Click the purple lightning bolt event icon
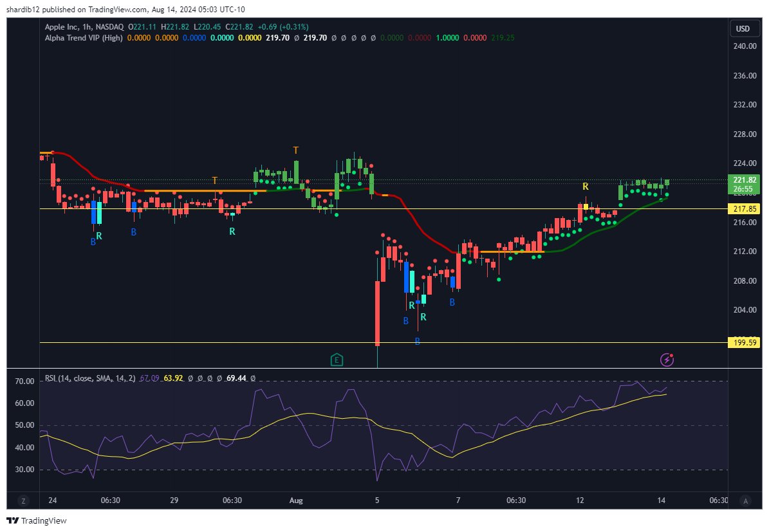The height and width of the screenshot is (532, 769). coord(667,360)
